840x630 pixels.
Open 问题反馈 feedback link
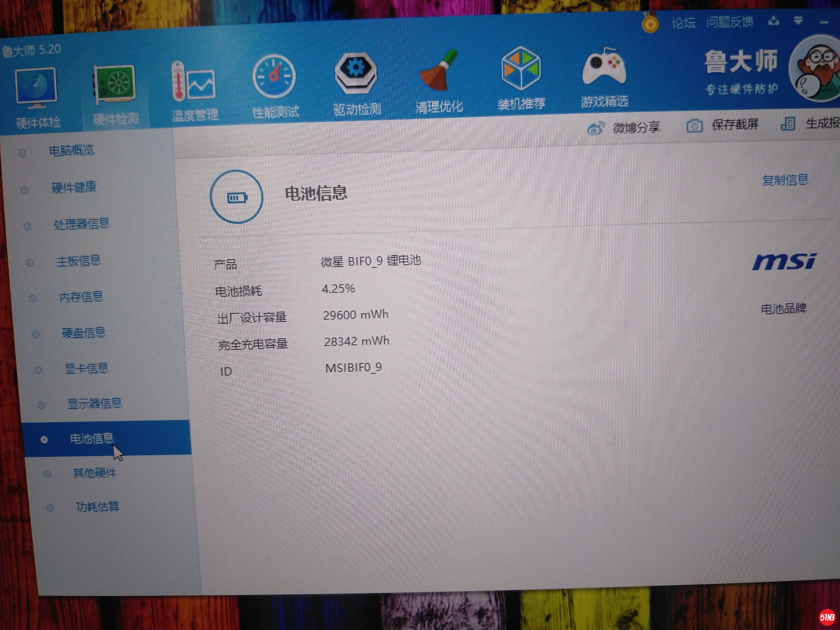coord(730,22)
